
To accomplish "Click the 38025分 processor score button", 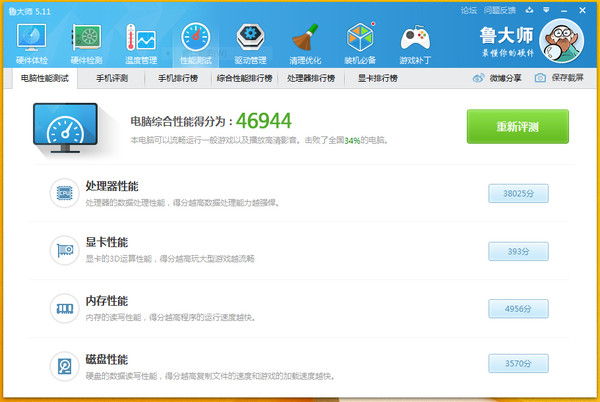I will click(518, 194).
